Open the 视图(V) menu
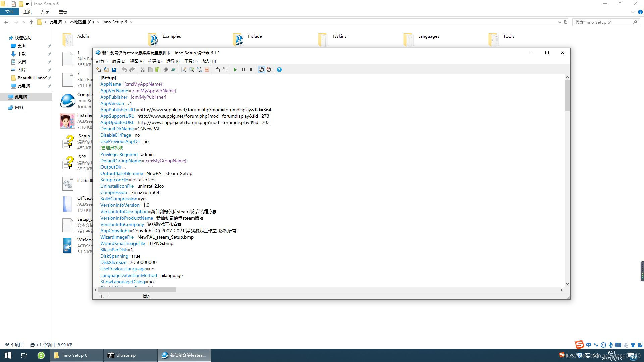 [137, 61]
